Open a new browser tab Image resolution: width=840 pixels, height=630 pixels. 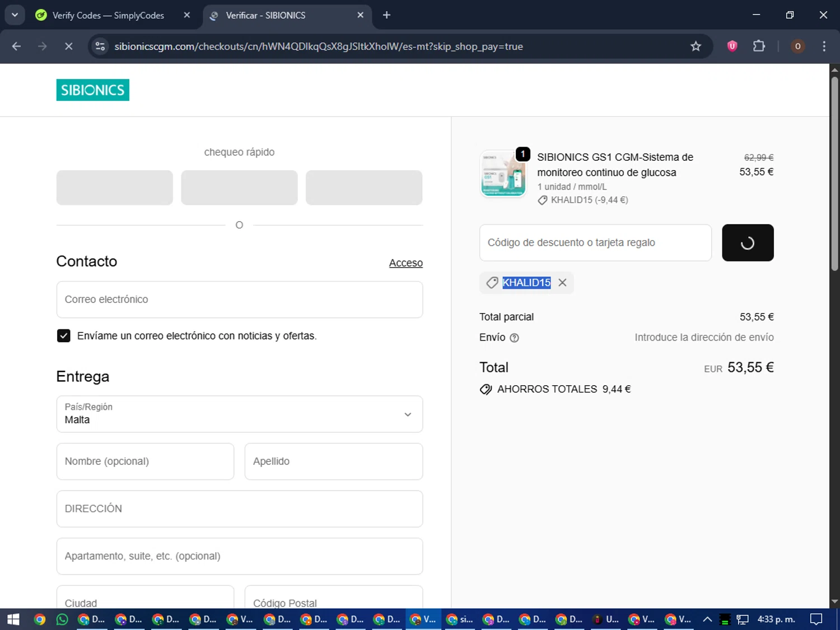[386, 15]
